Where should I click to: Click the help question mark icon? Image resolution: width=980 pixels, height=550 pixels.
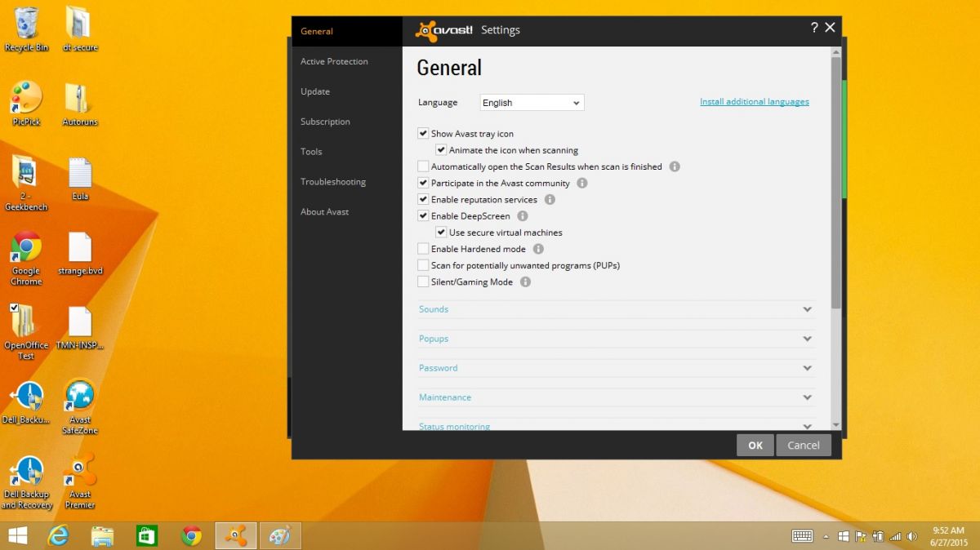[813, 27]
